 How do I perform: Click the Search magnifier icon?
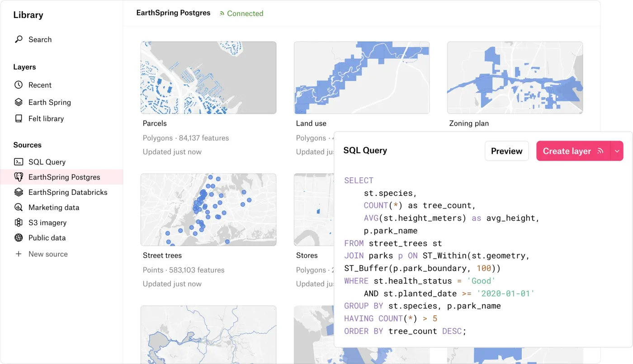coord(19,39)
